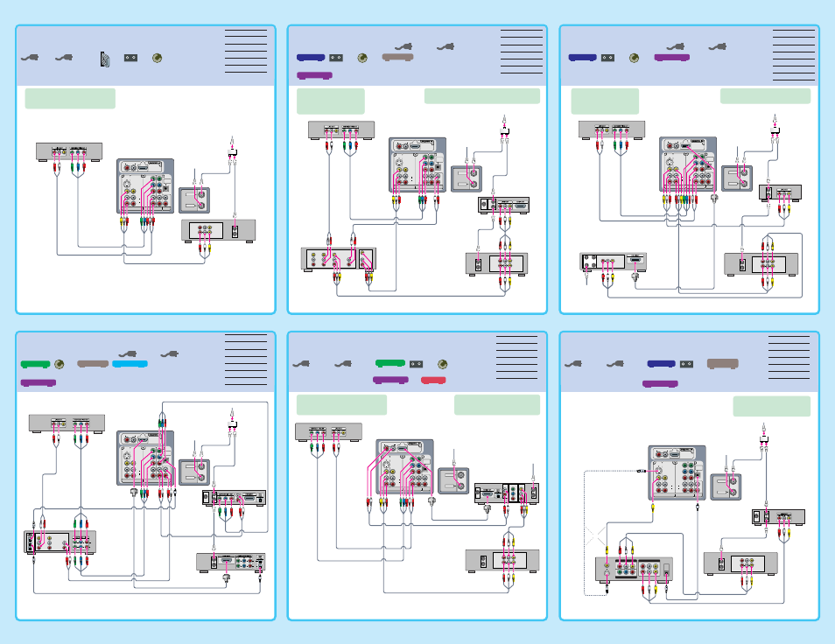
Task: Click the brown bar in bottom-right diagram header
Action: (723, 364)
